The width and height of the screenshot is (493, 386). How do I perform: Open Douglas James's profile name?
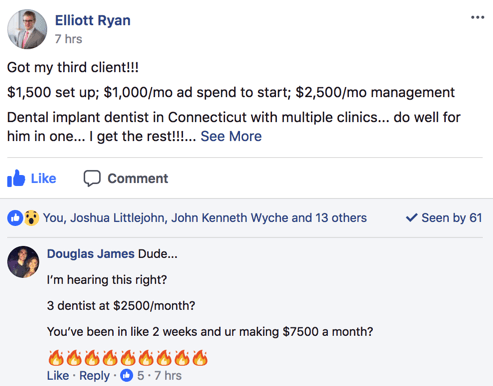[x=91, y=254]
